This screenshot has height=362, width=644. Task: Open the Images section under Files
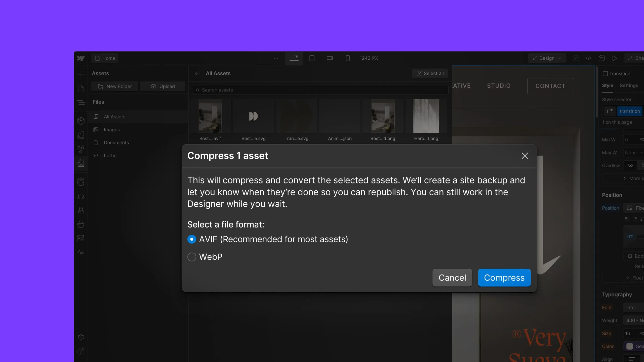point(111,129)
